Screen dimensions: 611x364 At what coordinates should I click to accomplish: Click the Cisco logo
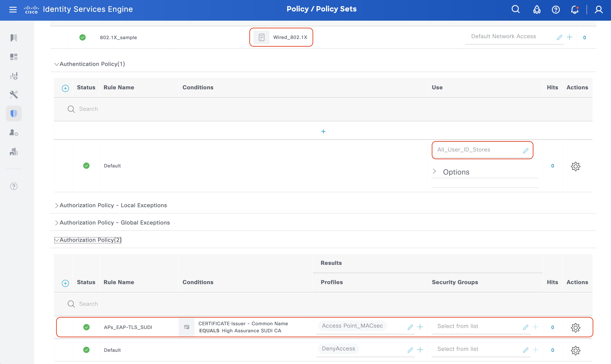tap(31, 10)
